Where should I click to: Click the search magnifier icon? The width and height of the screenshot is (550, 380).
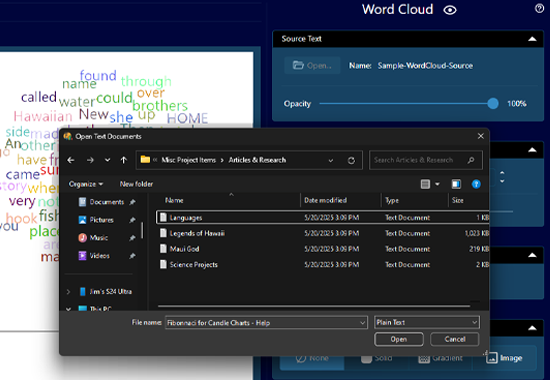tap(471, 160)
